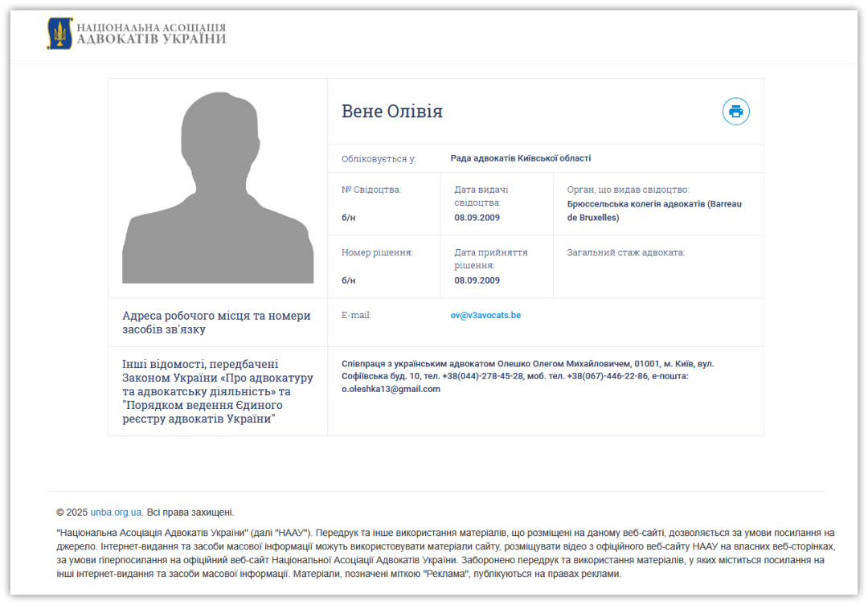Screen dimensions: 868x605
Task: Click the NAAU trident logo emblem
Action: pos(59,34)
